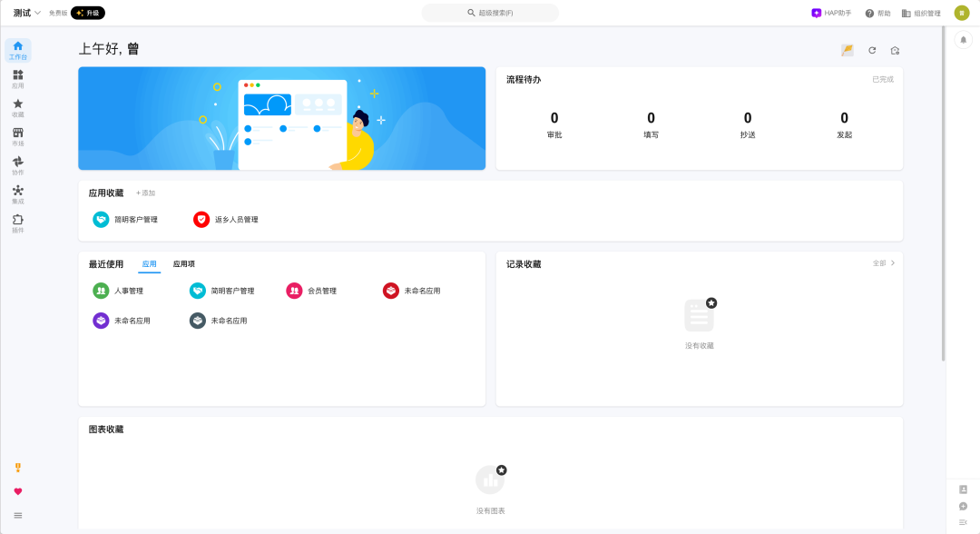
Task: Open 工作台 in the left sidebar
Action: coord(17,50)
